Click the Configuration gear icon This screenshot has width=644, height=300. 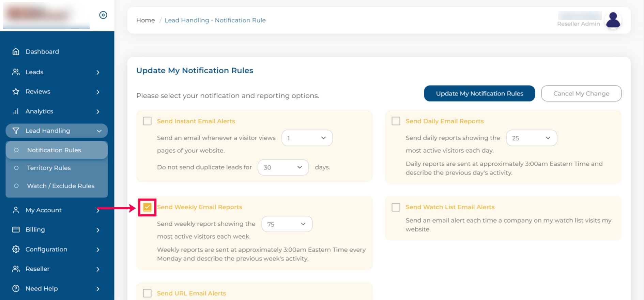pos(16,249)
